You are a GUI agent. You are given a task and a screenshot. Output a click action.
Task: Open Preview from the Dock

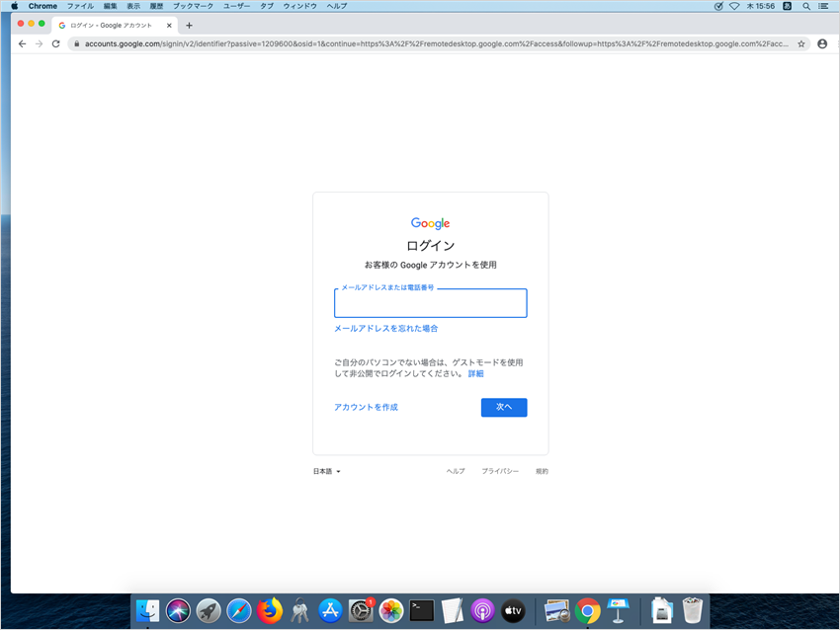557,610
